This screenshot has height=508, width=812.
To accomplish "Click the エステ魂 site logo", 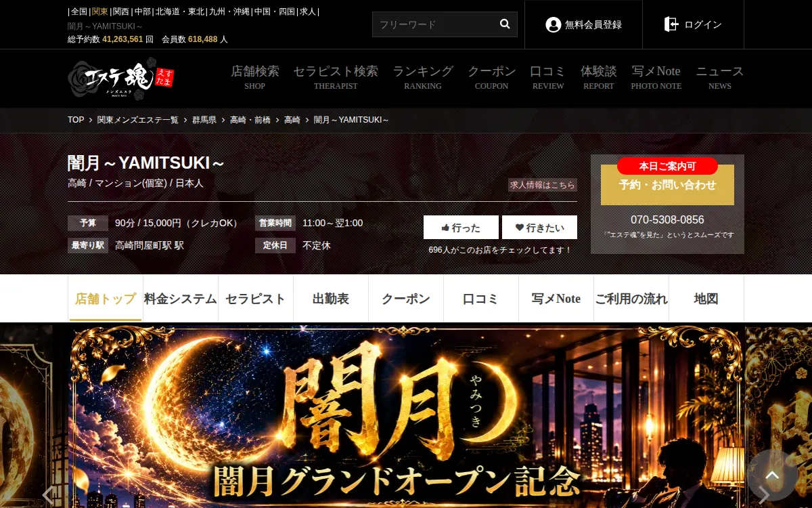I will click(x=120, y=78).
